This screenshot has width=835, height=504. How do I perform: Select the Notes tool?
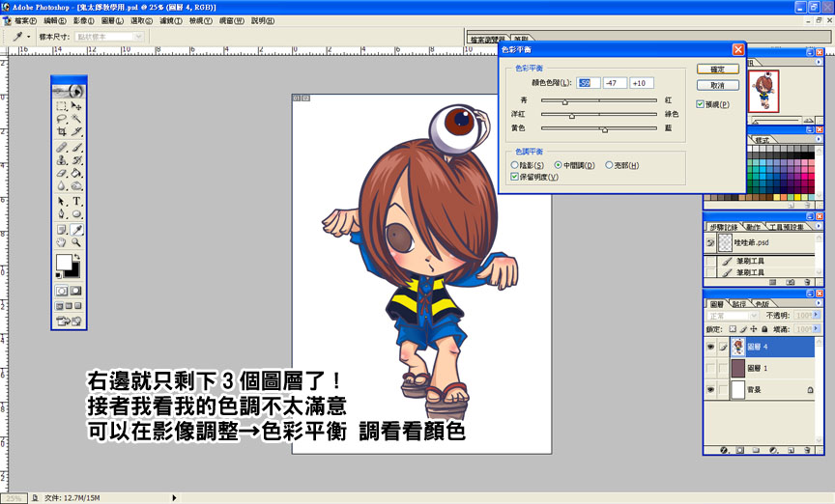[62, 230]
